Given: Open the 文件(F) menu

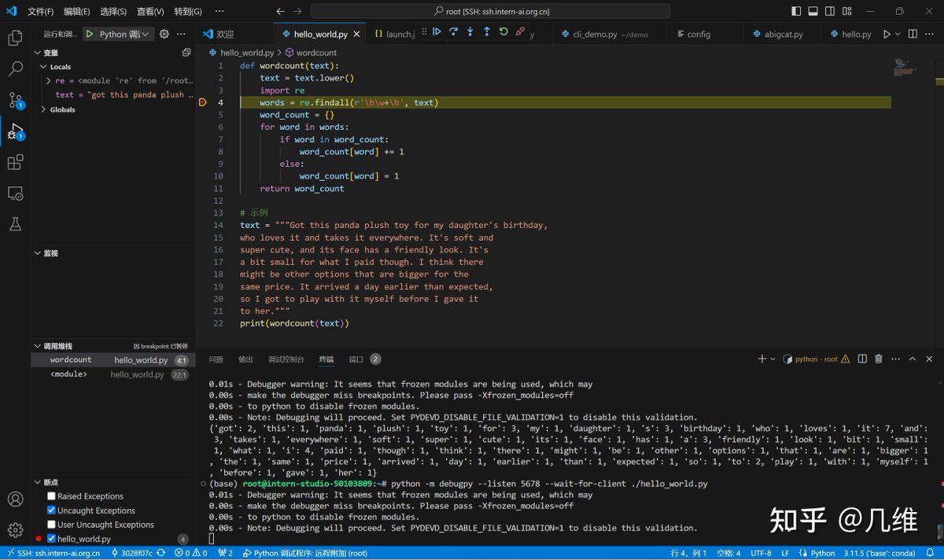Looking at the screenshot, I should tap(40, 12).
